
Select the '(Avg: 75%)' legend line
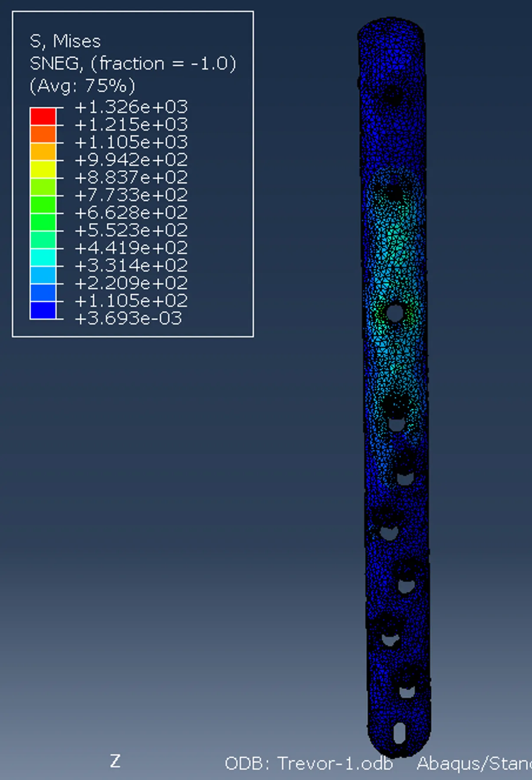(82, 86)
